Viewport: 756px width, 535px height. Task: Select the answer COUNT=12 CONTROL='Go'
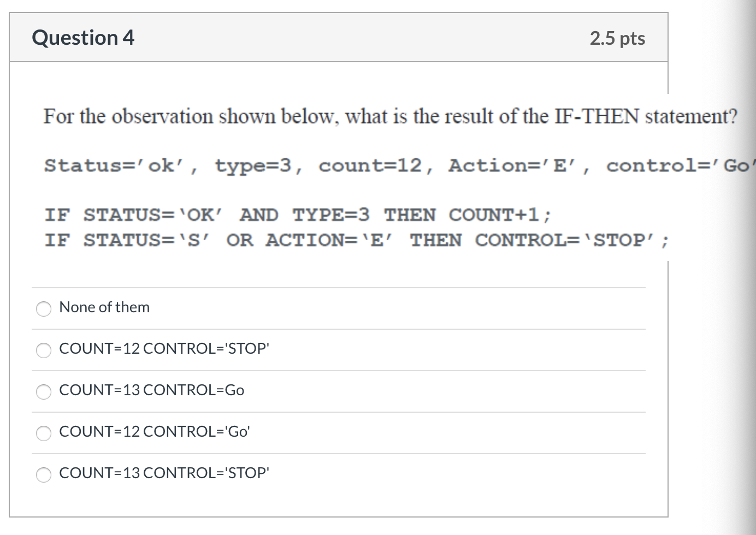pyautogui.click(x=44, y=433)
